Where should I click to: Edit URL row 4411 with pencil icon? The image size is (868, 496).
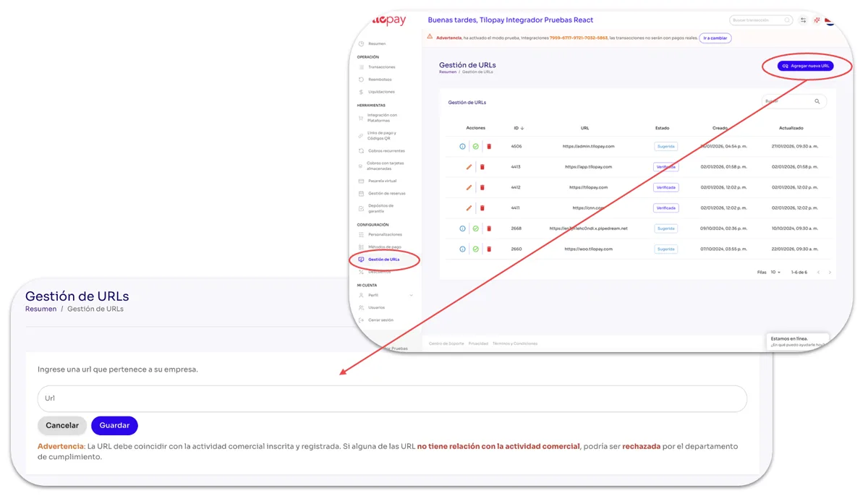point(469,208)
